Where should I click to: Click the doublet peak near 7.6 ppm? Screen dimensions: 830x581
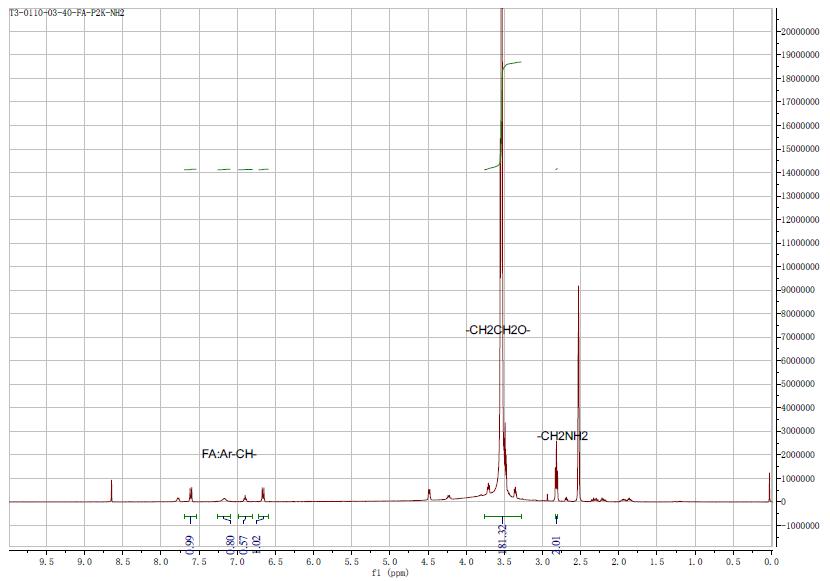[x=190, y=492]
